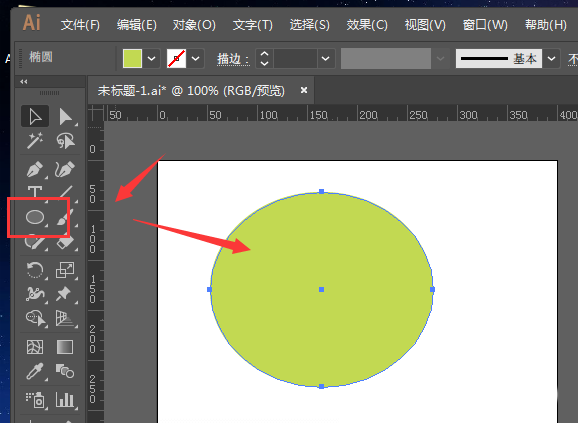This screenshot has height=423, width=578.
Task: Collapse the tools panel with double arrows
Action: pyautogui.click(x=24, y=82)
